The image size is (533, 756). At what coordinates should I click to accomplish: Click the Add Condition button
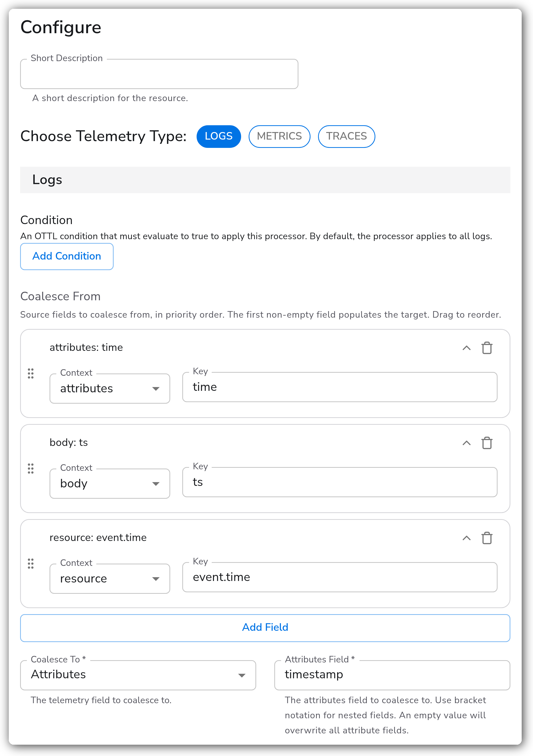coord(67,256)
